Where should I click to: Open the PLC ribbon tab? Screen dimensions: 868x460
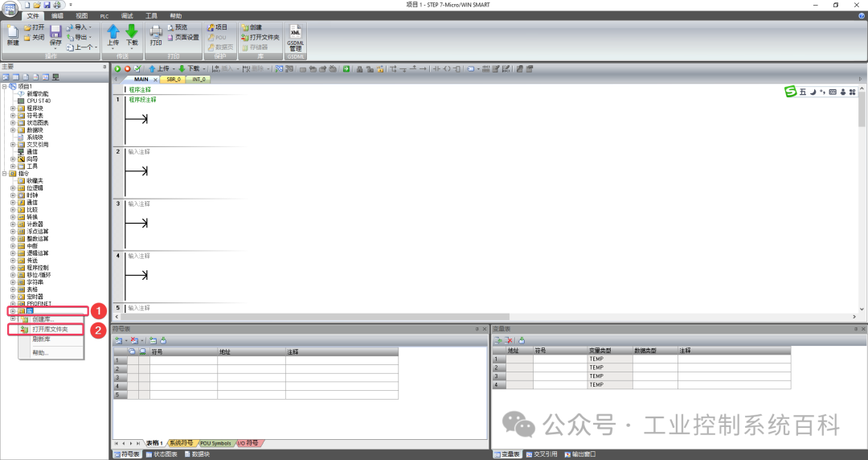click(x=104, y=16)
